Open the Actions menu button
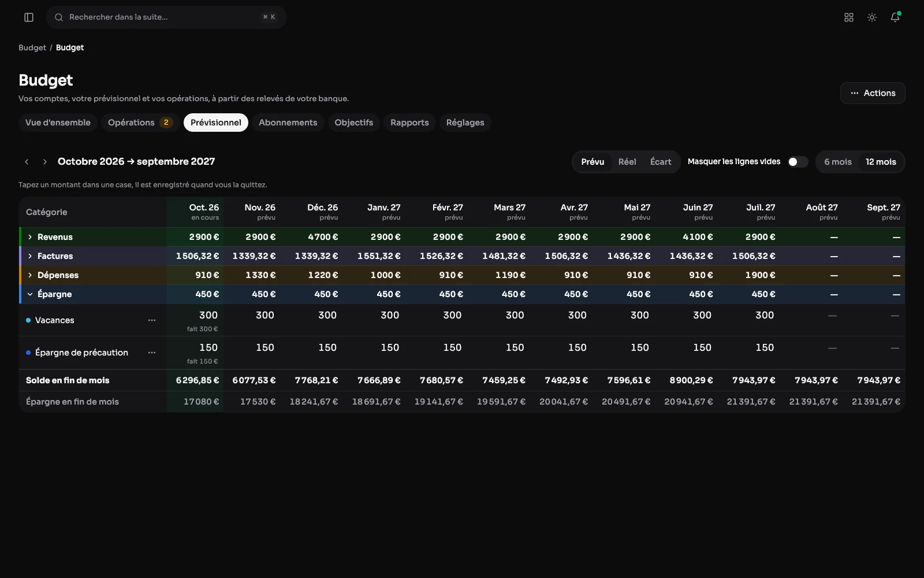924x578 pixels. (873, 93)
